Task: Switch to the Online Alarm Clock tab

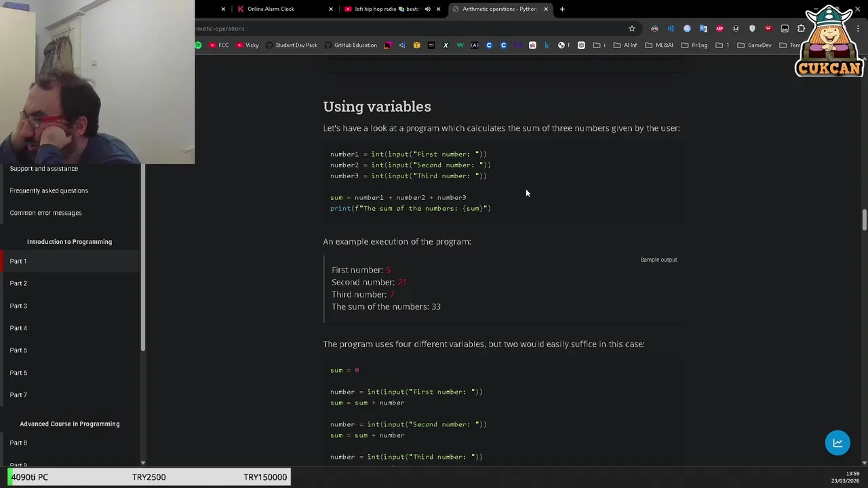Action: click(271, 9)
